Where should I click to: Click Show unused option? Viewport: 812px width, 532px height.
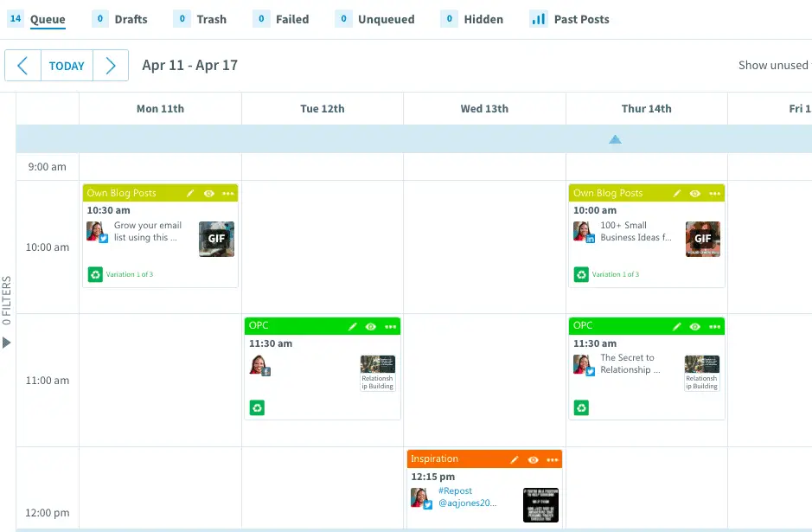pos(773,65)
